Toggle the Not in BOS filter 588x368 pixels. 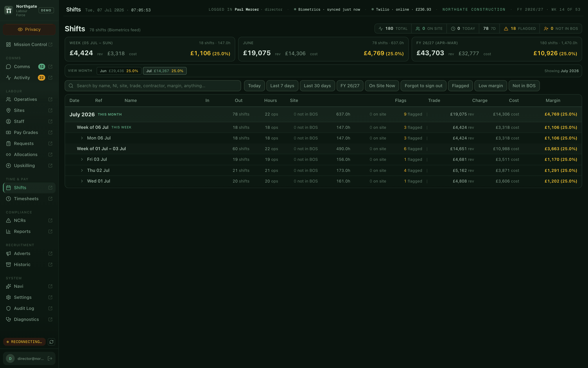coord(524,86)
